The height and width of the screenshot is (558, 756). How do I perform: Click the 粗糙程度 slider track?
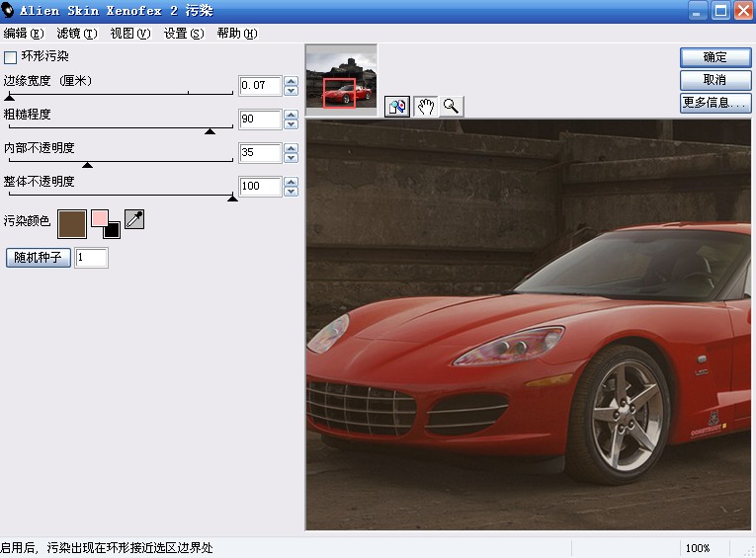[121, 127]
